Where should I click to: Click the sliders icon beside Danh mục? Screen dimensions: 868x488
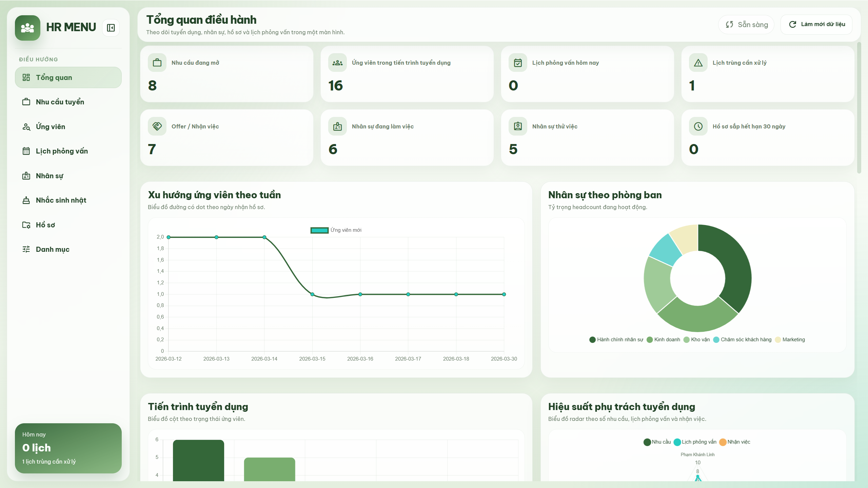pos(27,249)
